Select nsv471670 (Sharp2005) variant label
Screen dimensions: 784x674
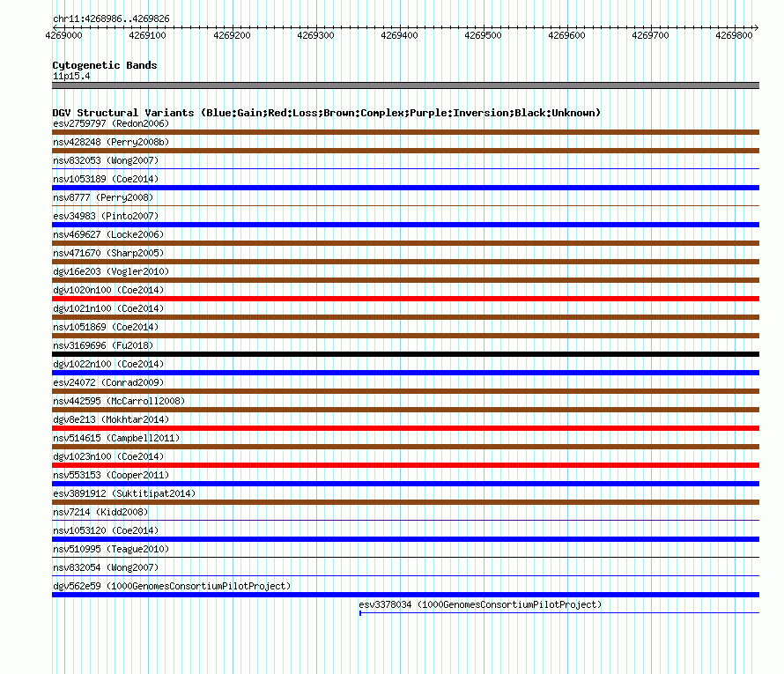pos(108,253)
